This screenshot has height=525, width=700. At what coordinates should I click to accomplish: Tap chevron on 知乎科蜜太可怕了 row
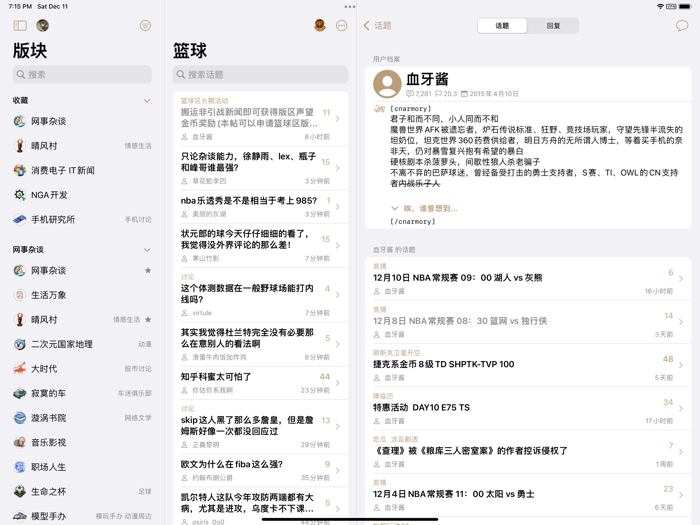tap(338, 383)
